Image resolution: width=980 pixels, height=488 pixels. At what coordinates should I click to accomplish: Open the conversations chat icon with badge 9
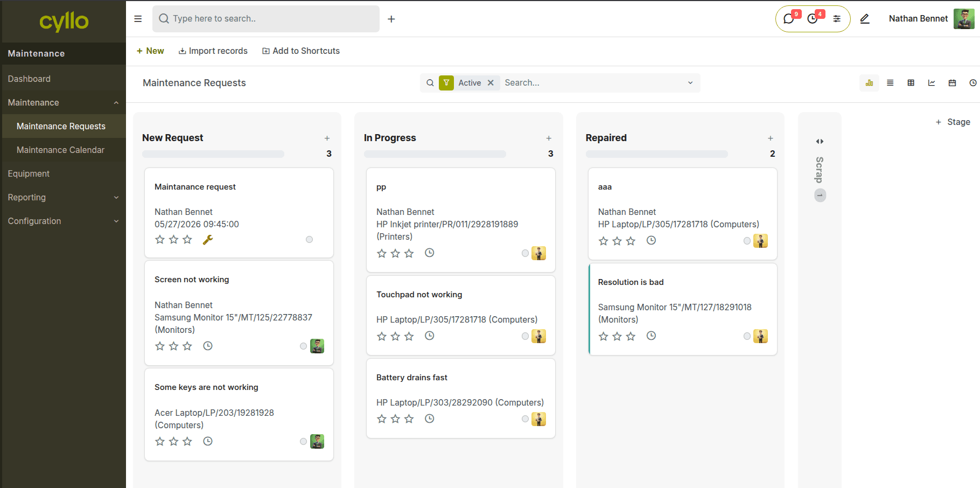789,19
